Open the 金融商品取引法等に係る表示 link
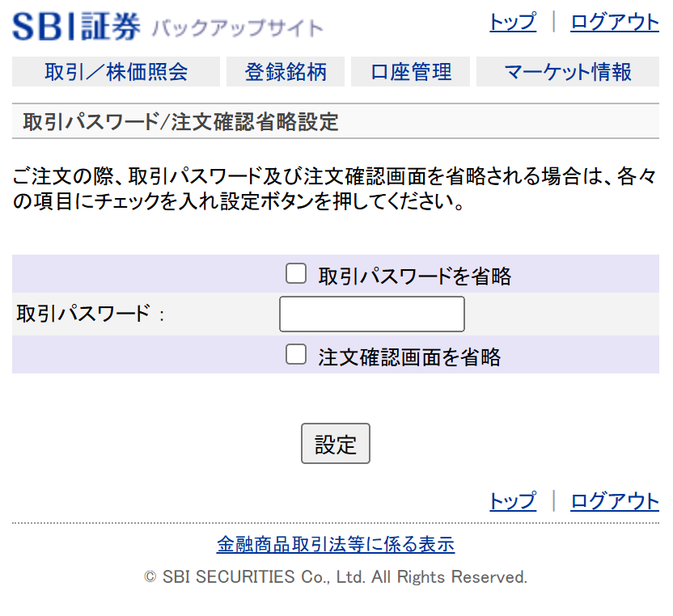673x616 pixels. coord(336,544)
